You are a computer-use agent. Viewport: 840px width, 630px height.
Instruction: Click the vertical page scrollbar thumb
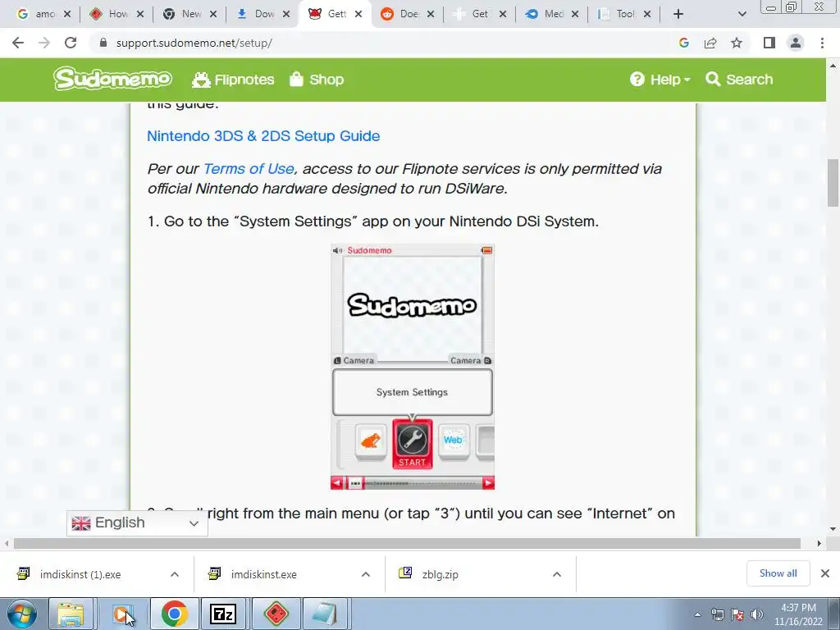833,182
